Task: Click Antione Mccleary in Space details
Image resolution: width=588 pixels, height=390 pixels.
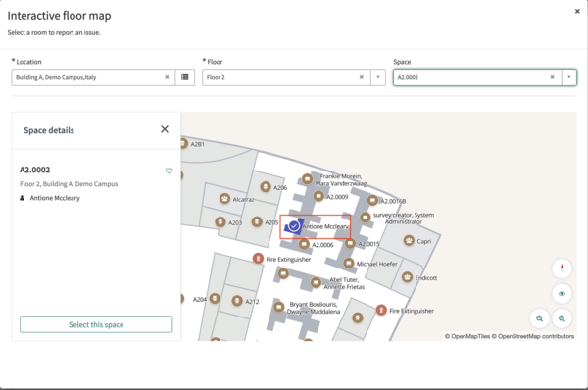Action: 55,198
